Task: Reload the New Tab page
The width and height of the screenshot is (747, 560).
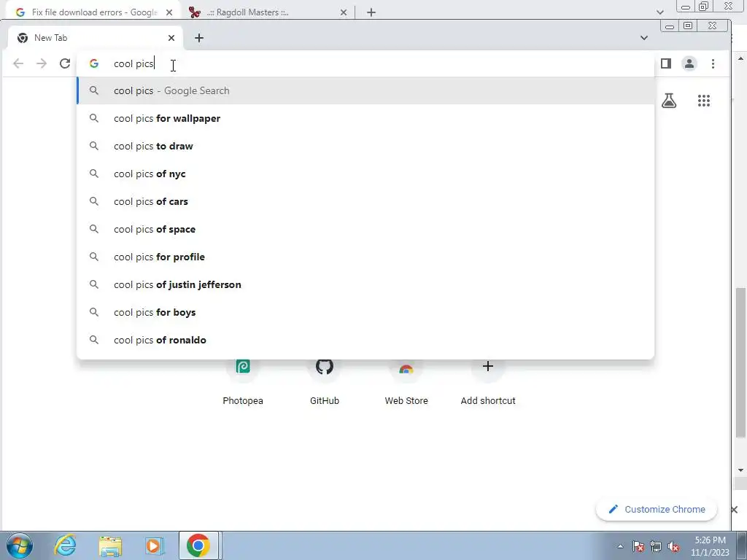Action: pos(65,63)
